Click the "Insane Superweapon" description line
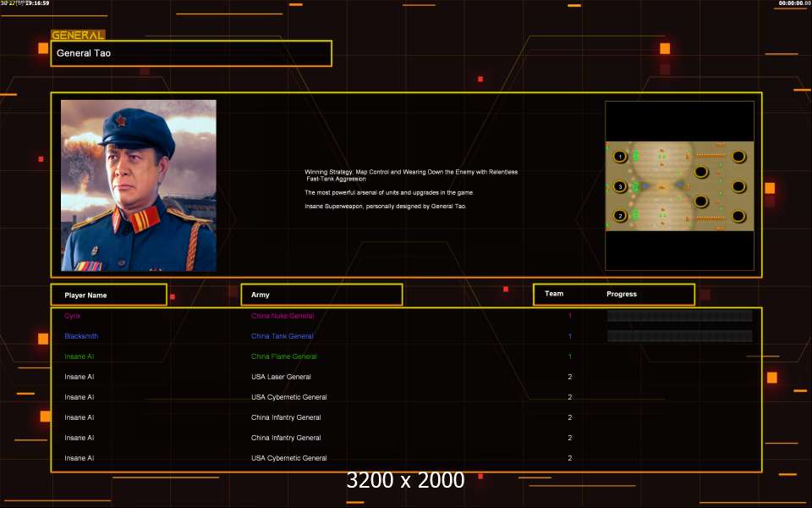The height and width of the screenshot is (508, 812). (x=386, y=206)
